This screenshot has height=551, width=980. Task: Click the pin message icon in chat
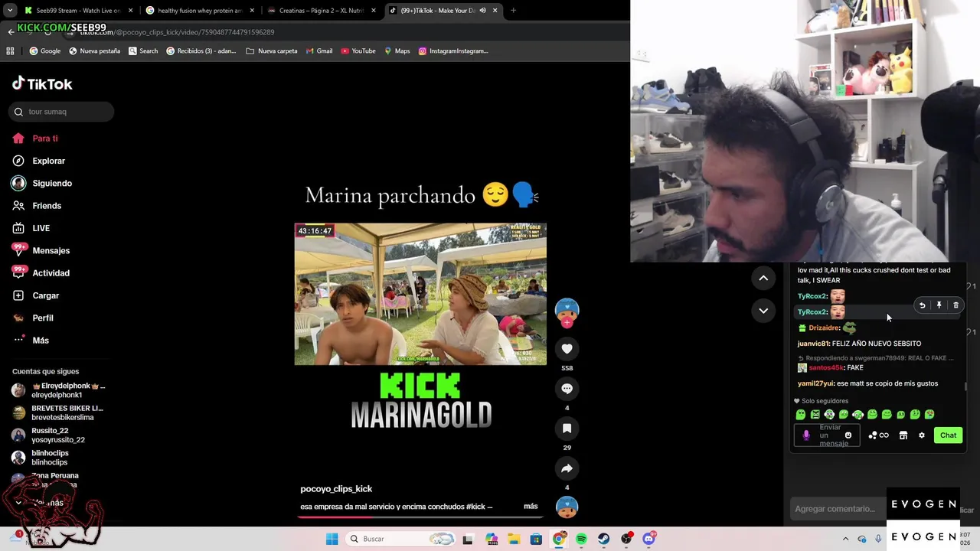939,305
